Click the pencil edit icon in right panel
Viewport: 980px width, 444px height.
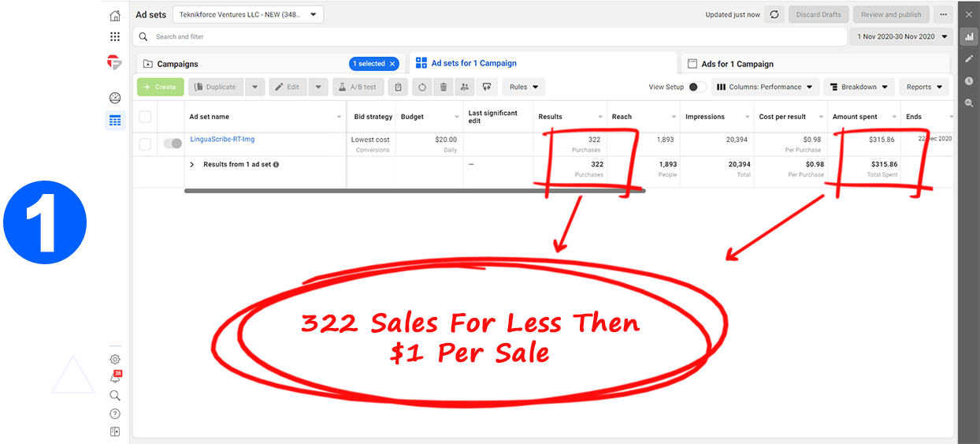click(x=969, y=58)
